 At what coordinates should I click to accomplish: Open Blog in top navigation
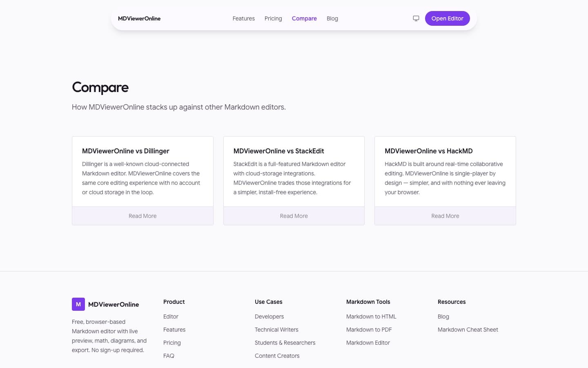click(x=332, y=18)
